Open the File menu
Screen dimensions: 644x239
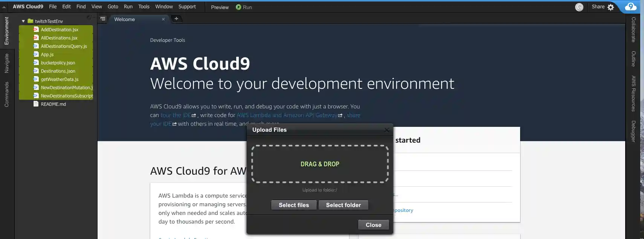[x=53, y=6]
